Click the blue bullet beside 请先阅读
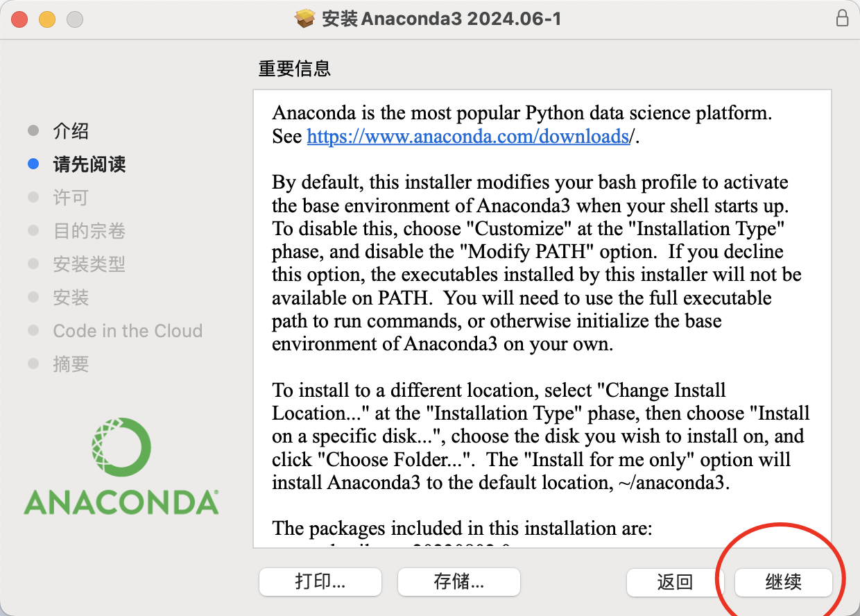The height and width of the screenshot is (616, 860). [x=33, y=164]
